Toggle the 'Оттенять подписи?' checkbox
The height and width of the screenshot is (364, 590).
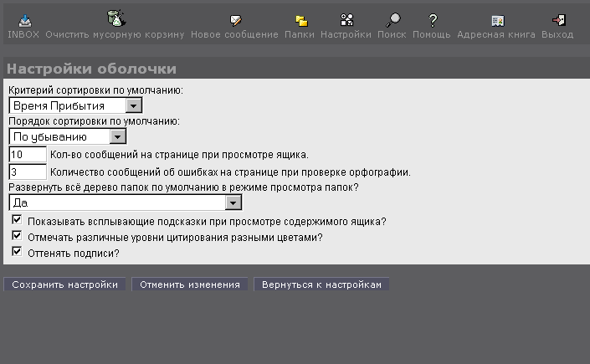pos(17,251)
